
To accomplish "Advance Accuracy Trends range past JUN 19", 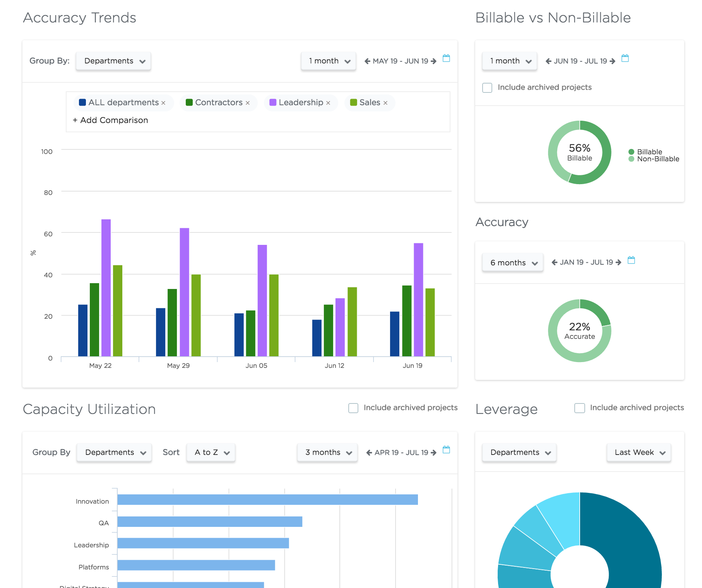I will pos(433,61).
